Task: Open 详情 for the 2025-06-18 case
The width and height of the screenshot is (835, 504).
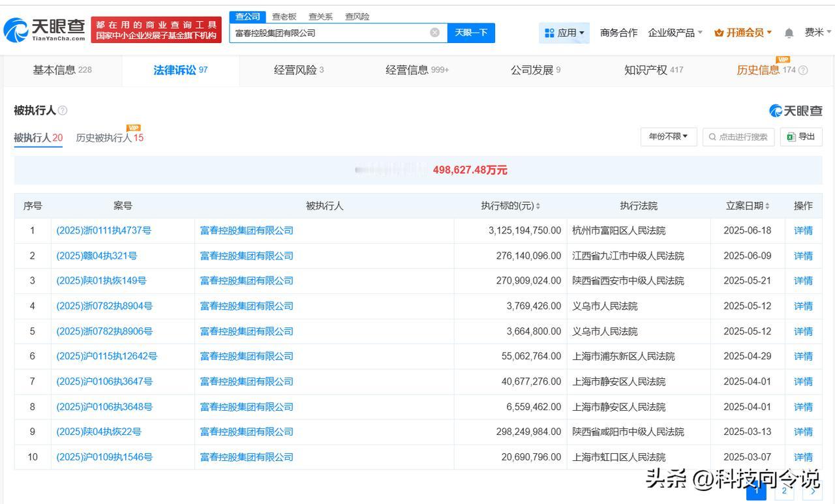Action: click(x=803, y=231)
